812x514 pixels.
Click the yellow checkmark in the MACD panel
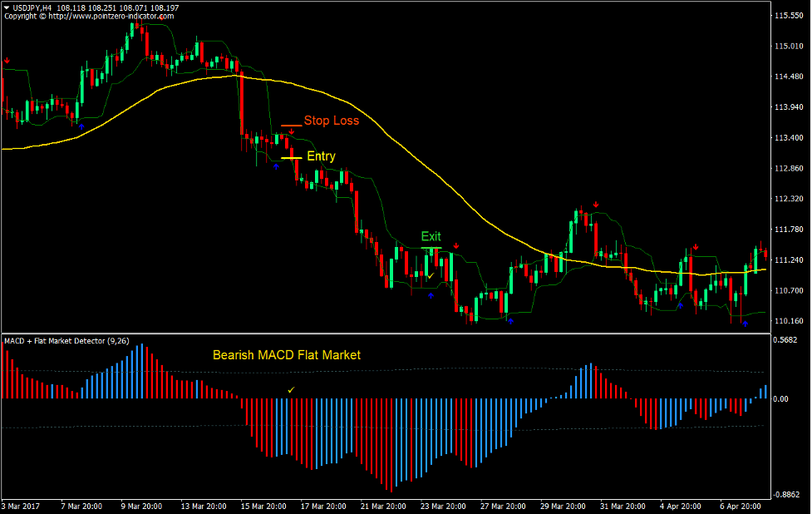(291, 388)
